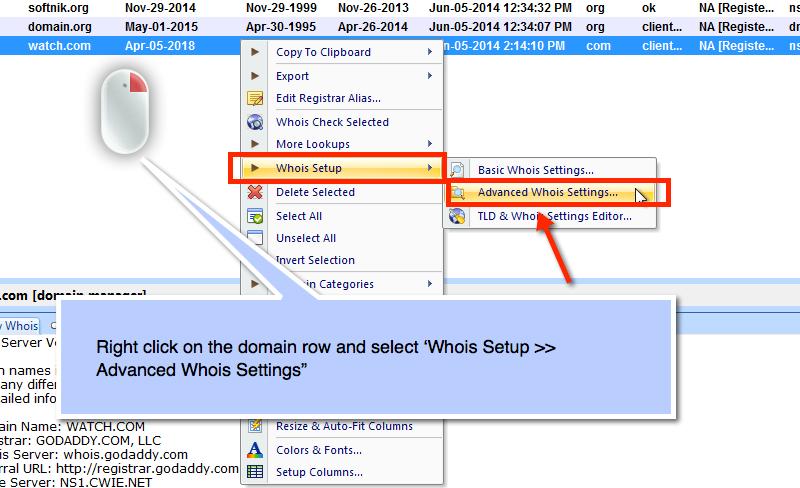
Task: Click the notepad icon for Edit Registrar Alias
Action: [255, 98]
